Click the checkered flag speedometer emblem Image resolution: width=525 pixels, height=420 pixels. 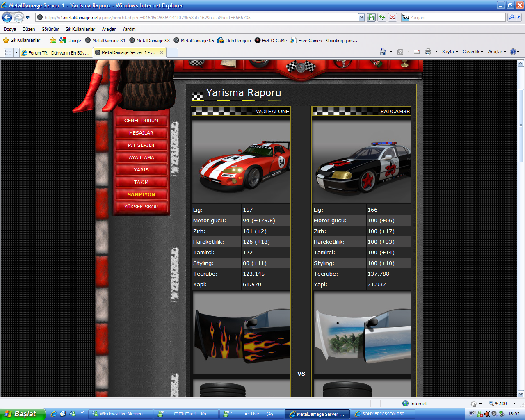[301, 66]
